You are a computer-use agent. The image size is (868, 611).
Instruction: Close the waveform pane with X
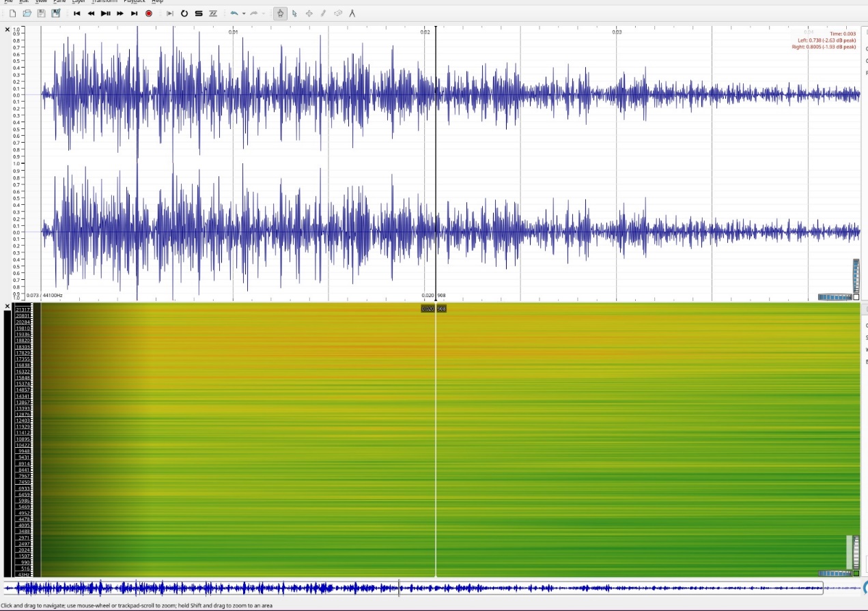coord(8,29)
